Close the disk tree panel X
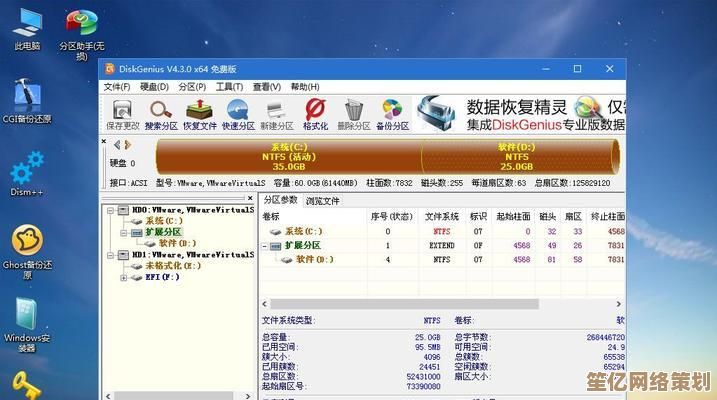 250,198
